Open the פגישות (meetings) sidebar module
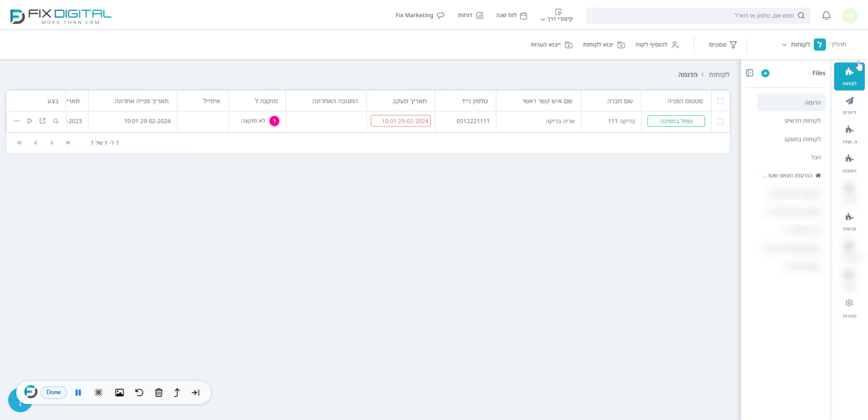The height and width of the screenshot is (420, 868). click(x=849, y=221)
